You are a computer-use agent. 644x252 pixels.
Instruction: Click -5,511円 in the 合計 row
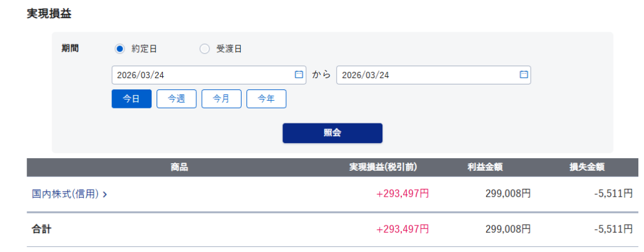point(613,229)
